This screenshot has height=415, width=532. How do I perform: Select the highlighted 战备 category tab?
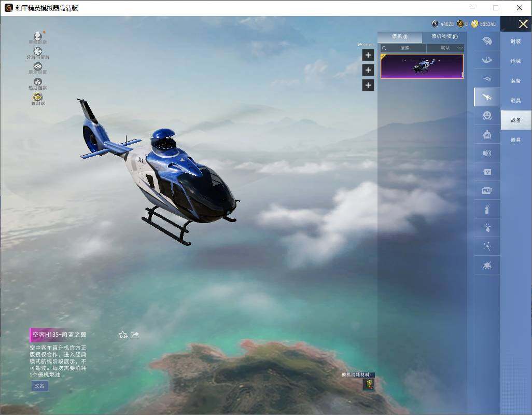pos(516,120)
